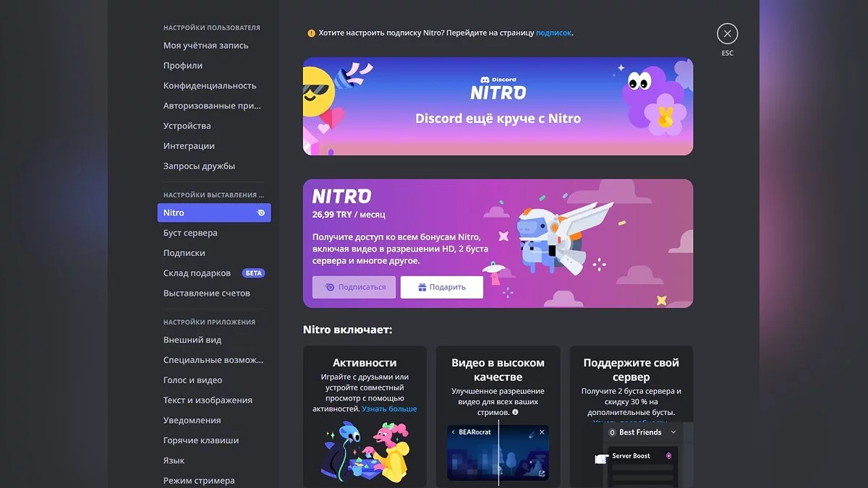The image size is (868, 488).
Task: Follow the подписок link in the notice
Action: click(553, 33)
